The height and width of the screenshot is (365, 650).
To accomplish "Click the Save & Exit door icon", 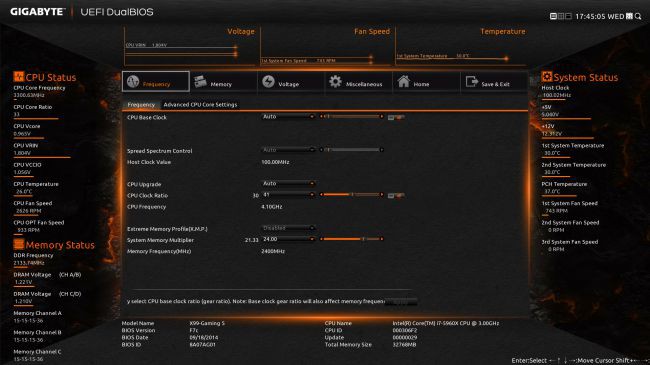I will [472, 81].
